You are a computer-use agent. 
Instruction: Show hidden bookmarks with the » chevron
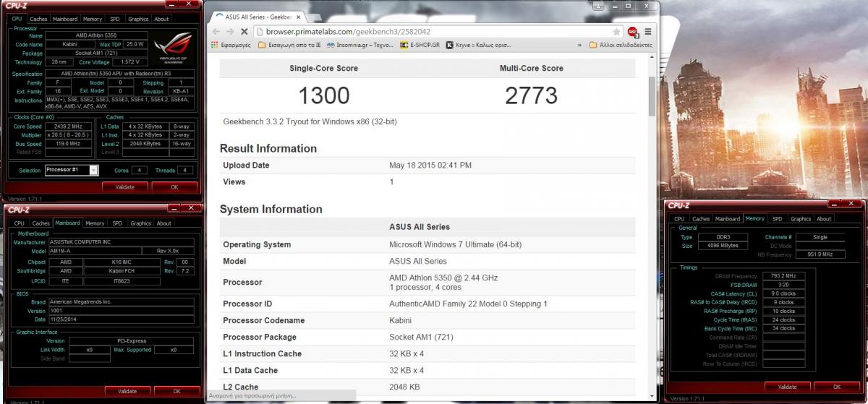(579, 45)
